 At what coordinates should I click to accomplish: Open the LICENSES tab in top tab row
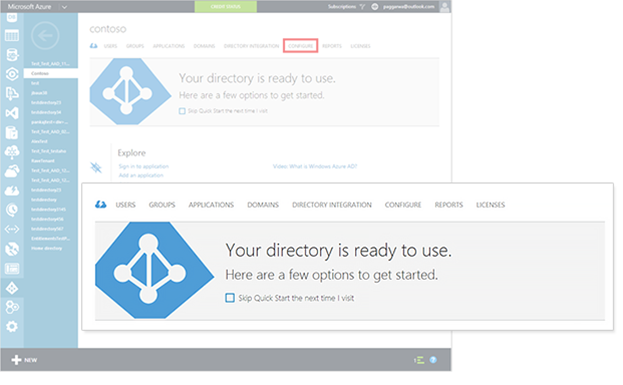pyautogui.click(x=360, y=46)
